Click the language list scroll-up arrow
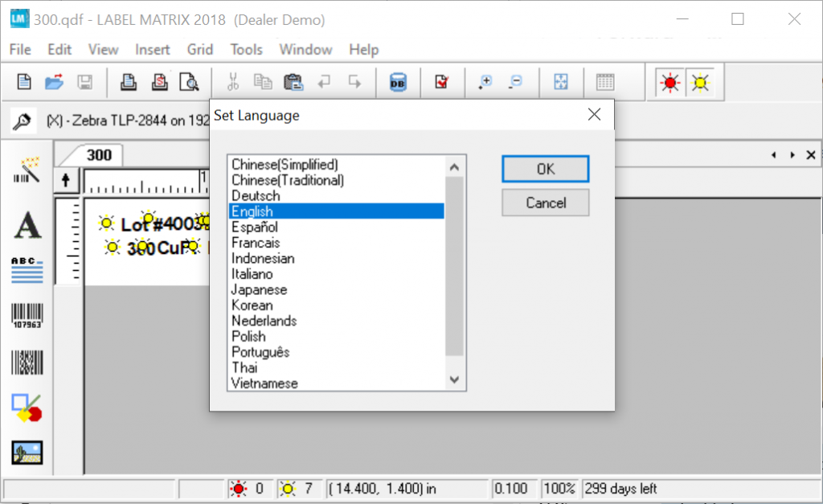Screen dimensions: 823x504 tap(455, 167)
